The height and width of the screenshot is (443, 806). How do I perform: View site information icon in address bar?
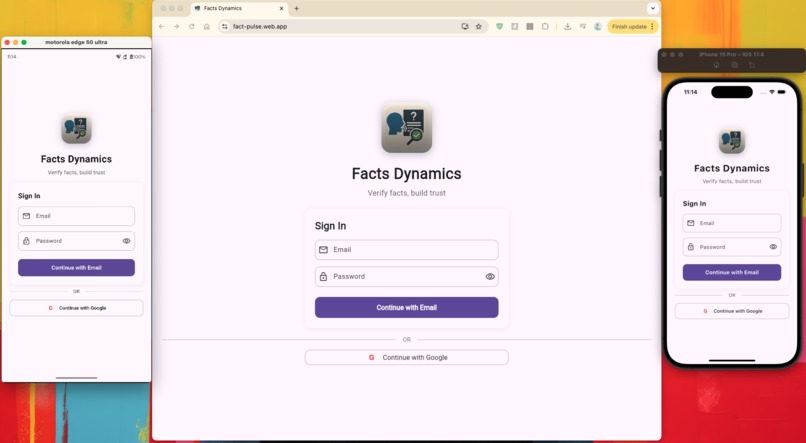[225, 27]
